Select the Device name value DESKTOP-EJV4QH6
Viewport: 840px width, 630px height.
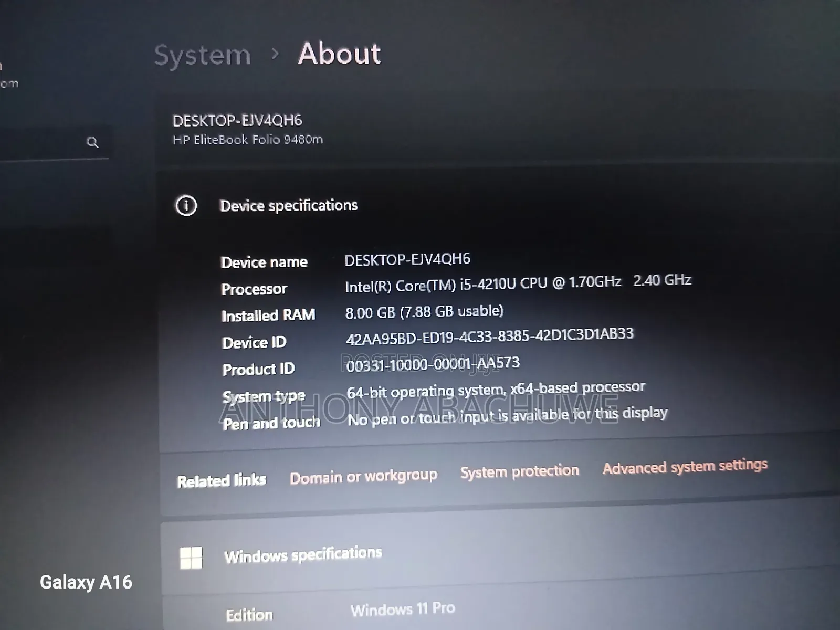[407, 259]
